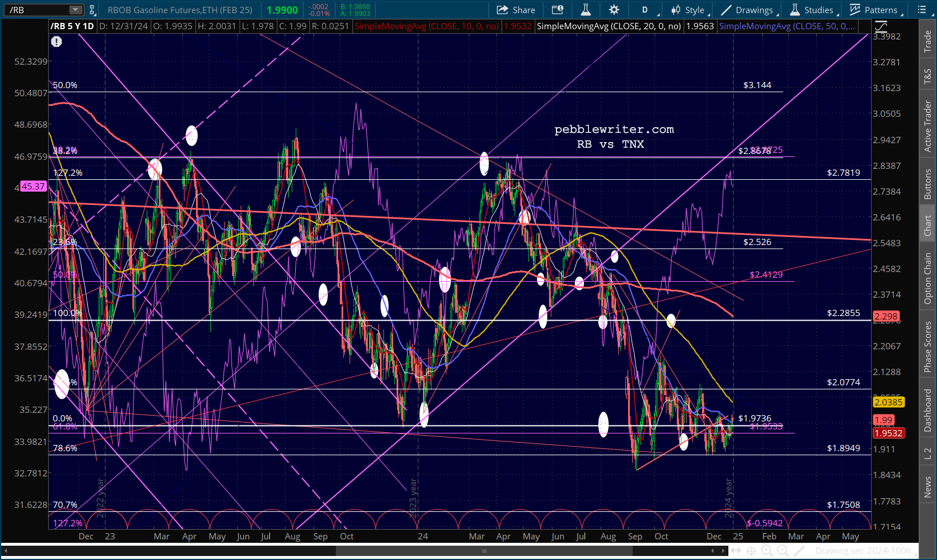Toggle the price axis scale icon
937x560 pixels.
pos(881,26)
